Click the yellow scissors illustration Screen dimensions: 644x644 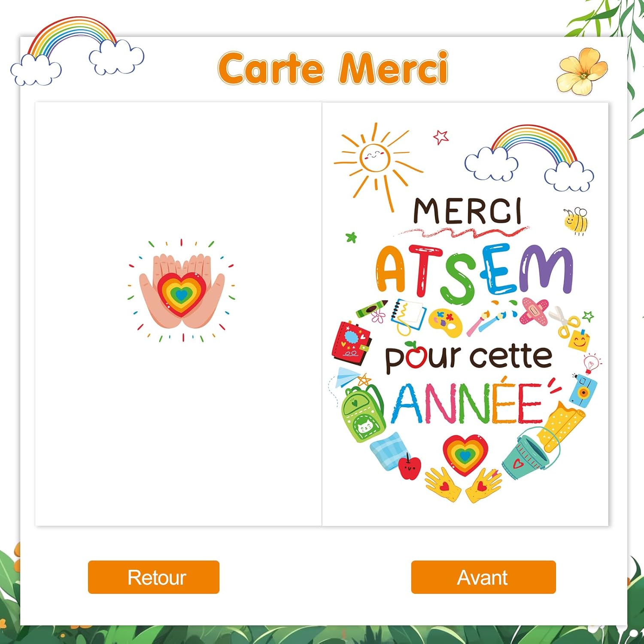coord(564,321)
